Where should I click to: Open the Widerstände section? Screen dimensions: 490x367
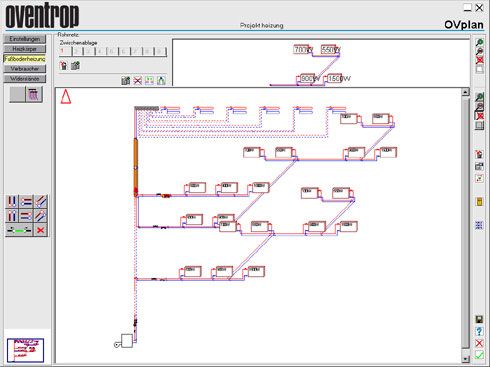coord(25,79)
